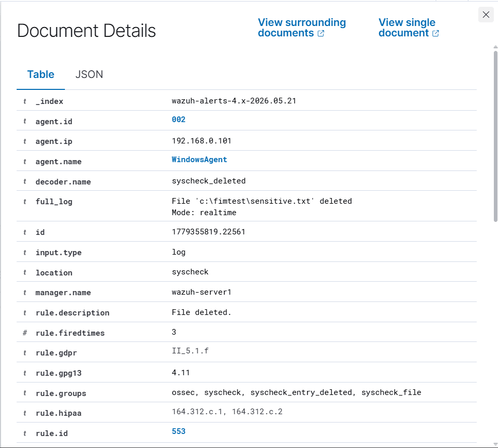Click the full_log text about sensitive.txt deleted
This screenshot has width=498, height=448.
pyautogui.click(x=262, y=201)
